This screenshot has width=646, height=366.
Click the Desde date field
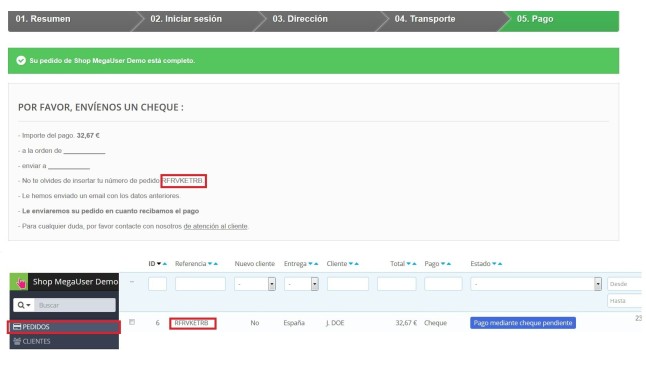625,284
